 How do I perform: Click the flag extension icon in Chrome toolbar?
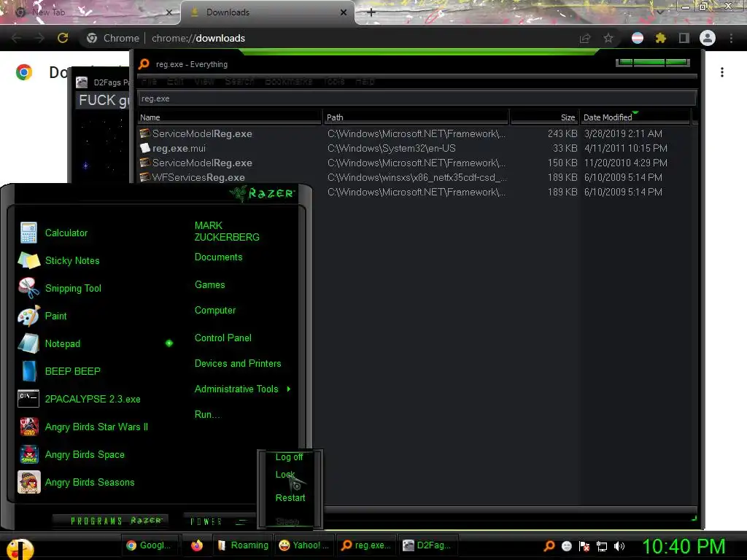coord(638,38)
